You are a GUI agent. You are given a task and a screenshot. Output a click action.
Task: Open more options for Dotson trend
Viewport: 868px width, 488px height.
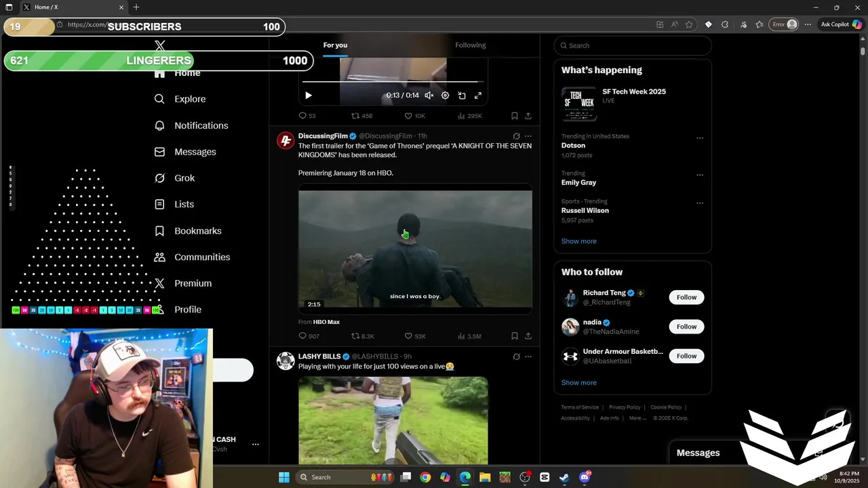coord(700,138)
